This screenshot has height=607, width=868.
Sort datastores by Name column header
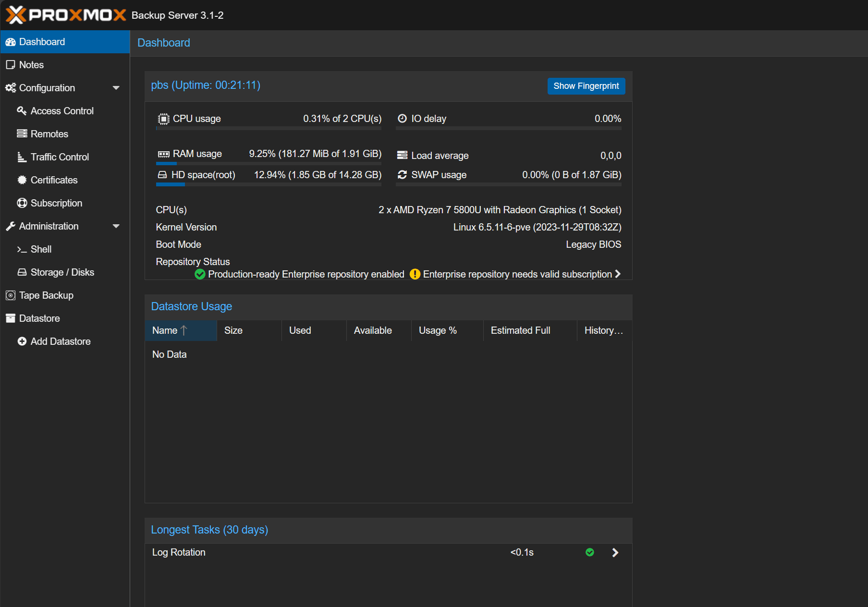pos(165,330)
